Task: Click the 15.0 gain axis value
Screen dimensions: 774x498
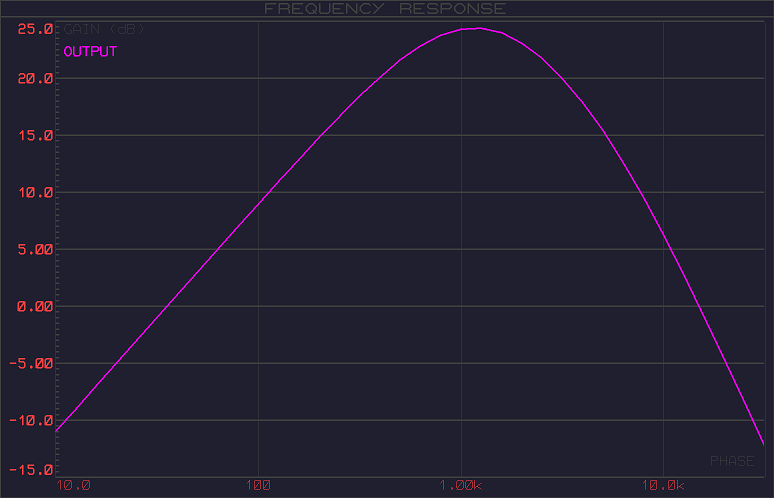Action: click(35, 135)
